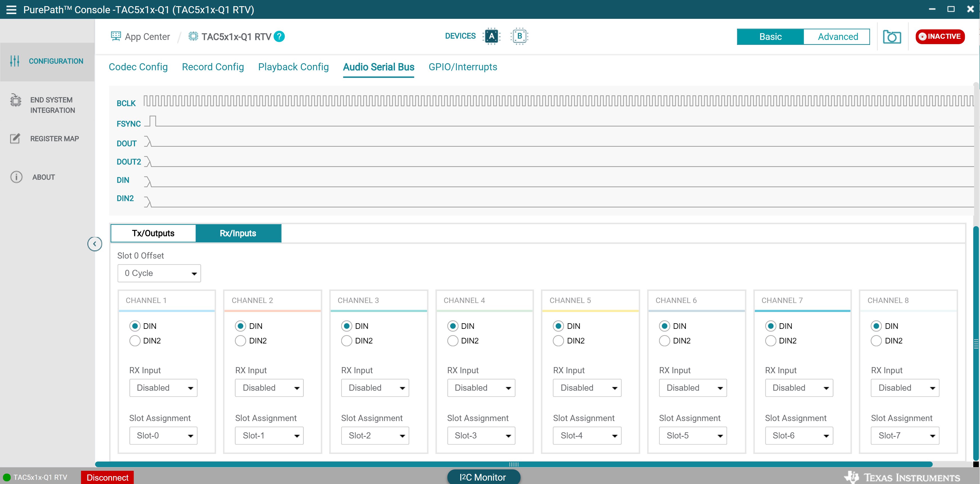Open the help question mark icon
This screenshot has height=484, width=980.
(279, 37)
